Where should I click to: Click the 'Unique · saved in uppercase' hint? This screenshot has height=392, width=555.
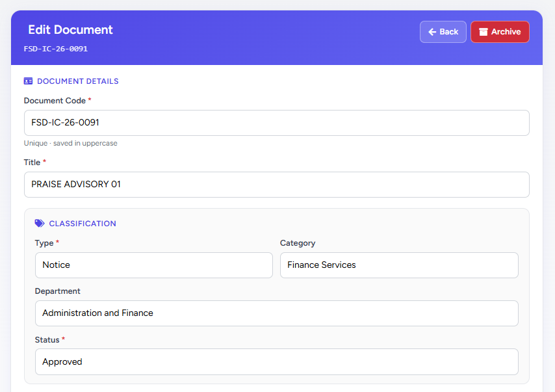coord(70,143)
